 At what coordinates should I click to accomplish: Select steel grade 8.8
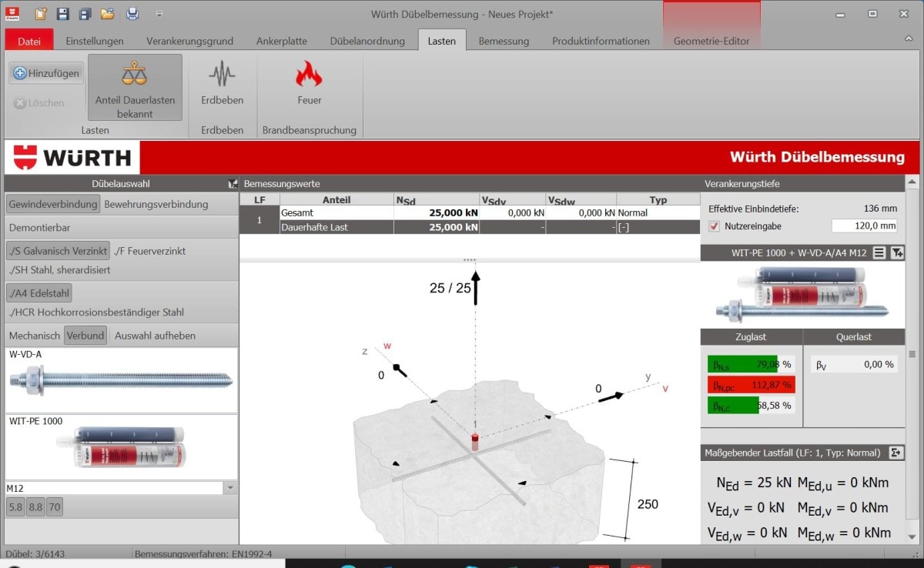point(35,506)
